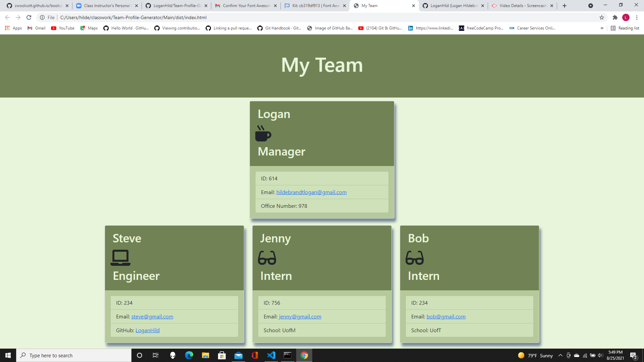Viewport: 644px width, 362px height.
Task: Open Microsoft Edge from the taskbar
Action: 189,355
